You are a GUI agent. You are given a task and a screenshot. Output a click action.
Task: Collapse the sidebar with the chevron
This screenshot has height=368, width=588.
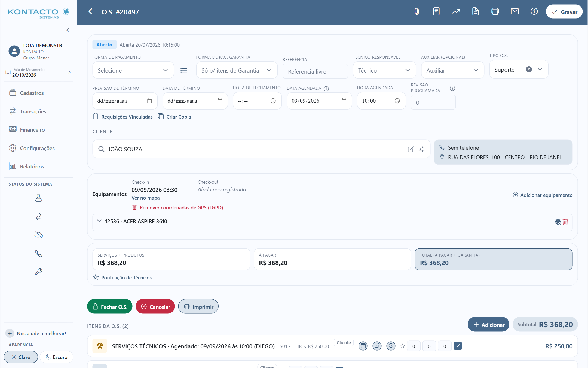(68, 30)
